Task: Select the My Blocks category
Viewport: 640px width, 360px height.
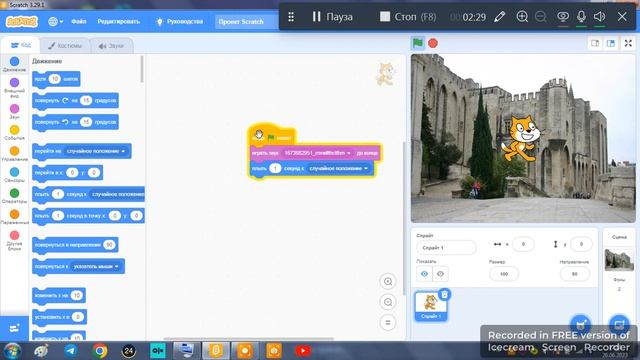Action: tap(14, 240)
